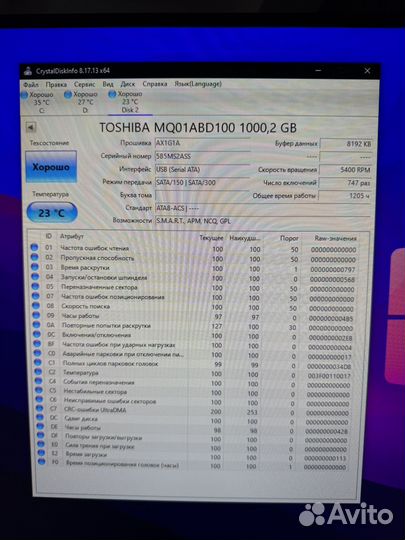
Task: Select raw value 003F00110017 of Температура
Action: coord(329,376)
